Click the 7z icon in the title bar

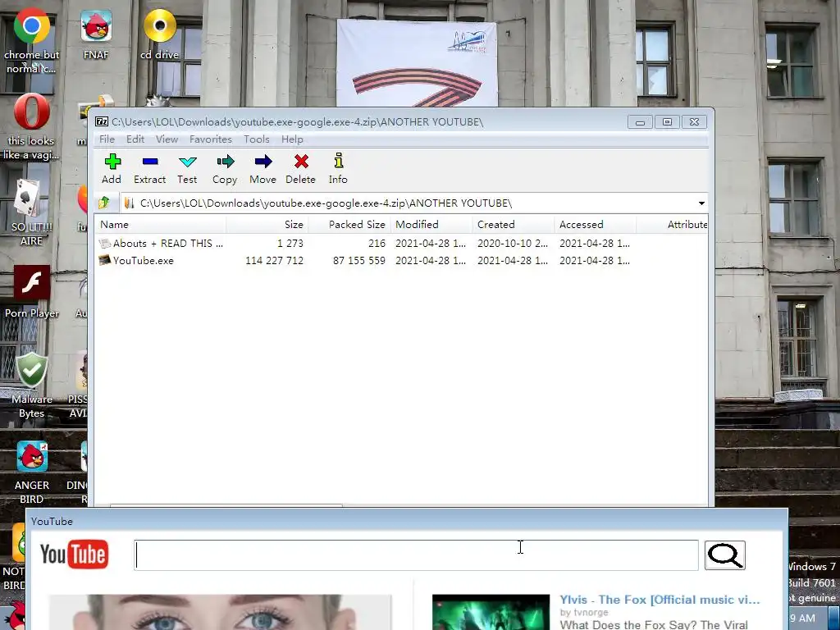[102, 121]
